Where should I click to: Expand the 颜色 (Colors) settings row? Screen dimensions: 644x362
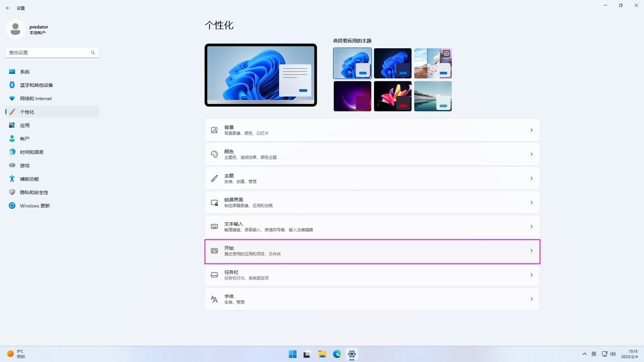pyautogui.click(x=372, y=154)
